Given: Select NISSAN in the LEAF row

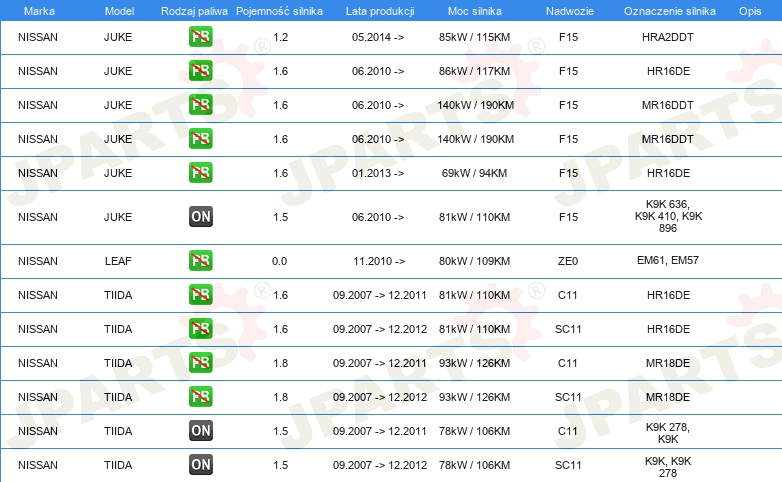Looking at the screenshot, I should coord(37,260).
